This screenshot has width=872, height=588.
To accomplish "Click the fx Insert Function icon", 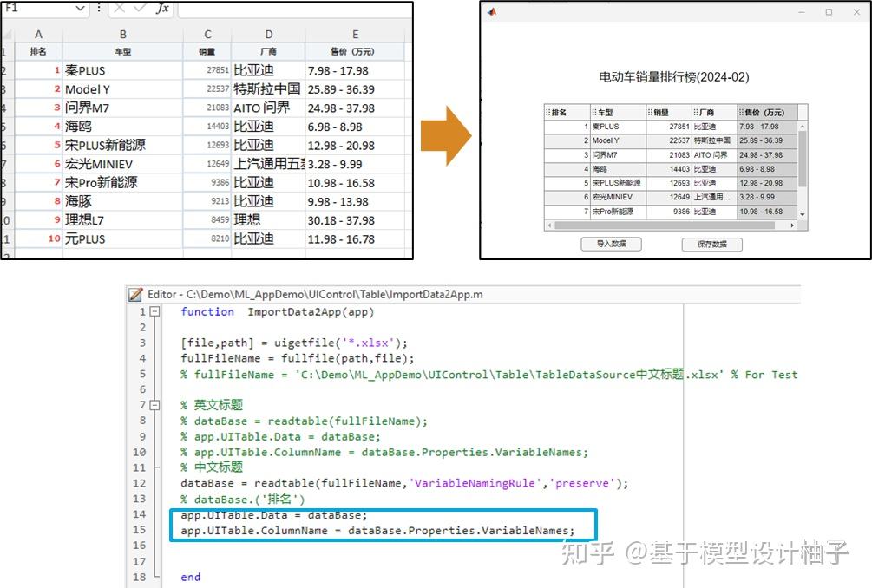I will tap(164, 9).
